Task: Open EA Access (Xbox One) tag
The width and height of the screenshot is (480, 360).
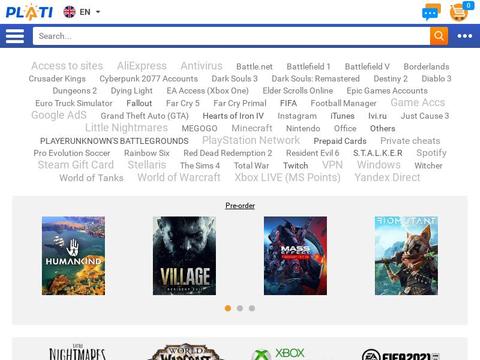Action: [208, 91]
